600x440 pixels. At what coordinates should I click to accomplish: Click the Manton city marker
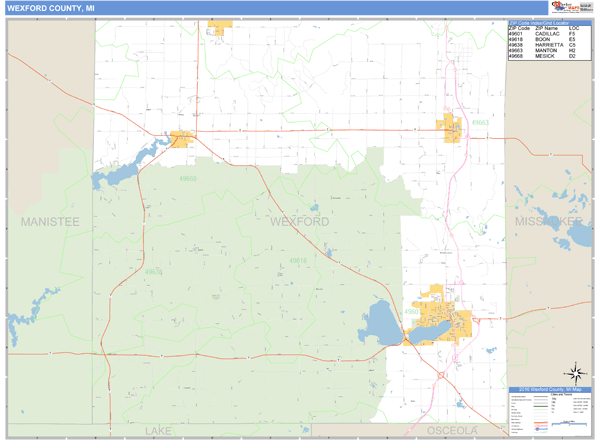pos(449,127)
